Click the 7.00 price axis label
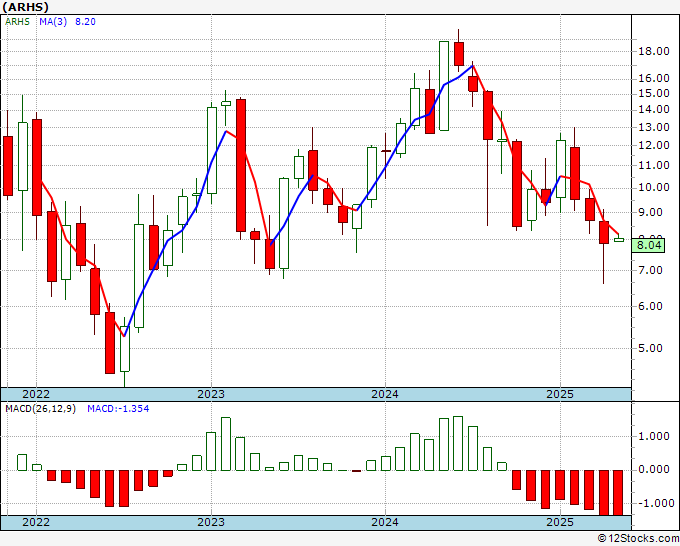 [x=650, y=271]
